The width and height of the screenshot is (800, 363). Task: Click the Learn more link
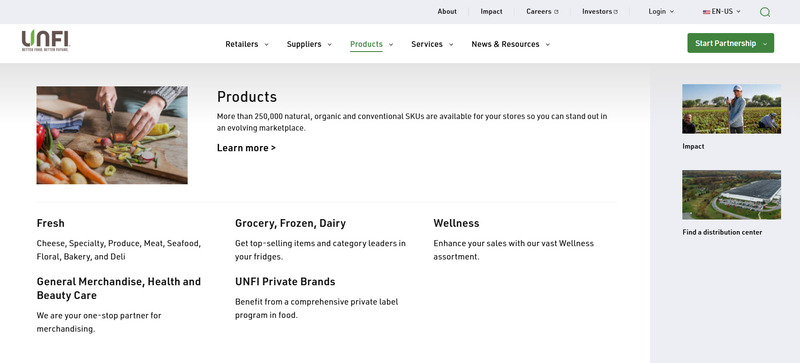246,148
